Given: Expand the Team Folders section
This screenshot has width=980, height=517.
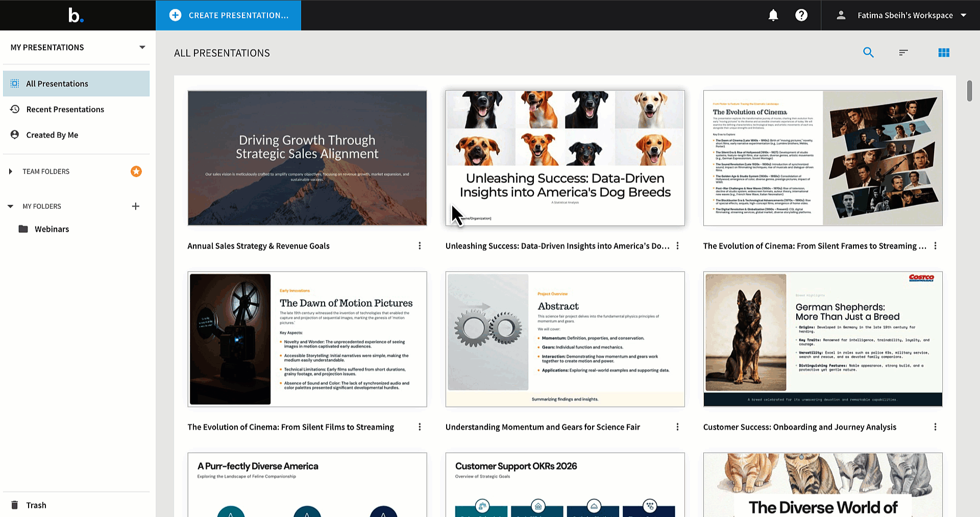Looking at the screenshot, I should 11,171.
